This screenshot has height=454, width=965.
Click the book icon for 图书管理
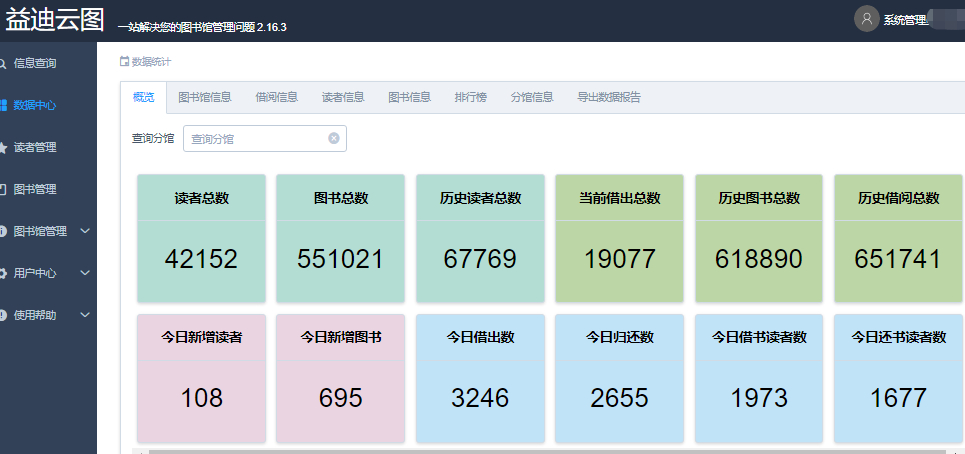pos(3,189)
